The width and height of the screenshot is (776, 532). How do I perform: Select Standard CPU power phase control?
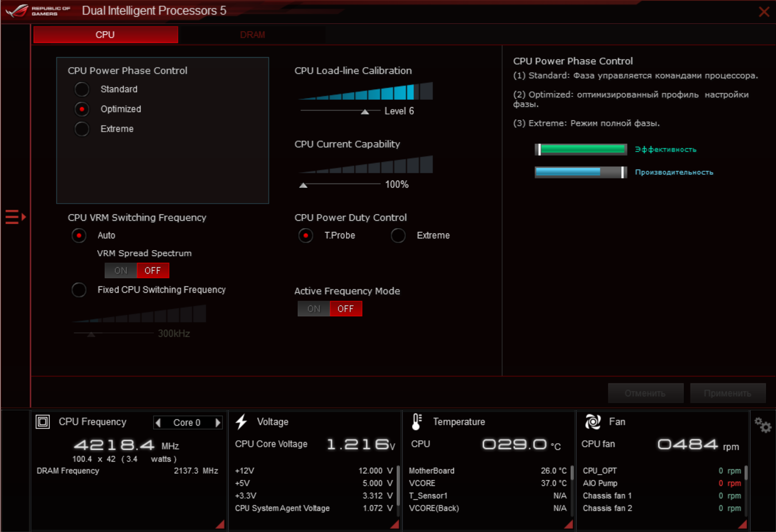pyautogui.click(x=82, y=89)
